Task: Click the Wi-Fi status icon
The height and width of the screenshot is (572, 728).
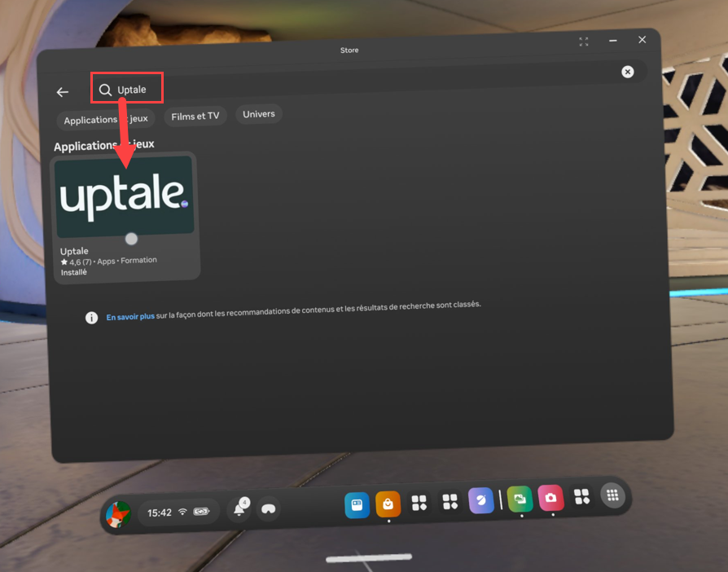Action: click(x=183, y=512)
